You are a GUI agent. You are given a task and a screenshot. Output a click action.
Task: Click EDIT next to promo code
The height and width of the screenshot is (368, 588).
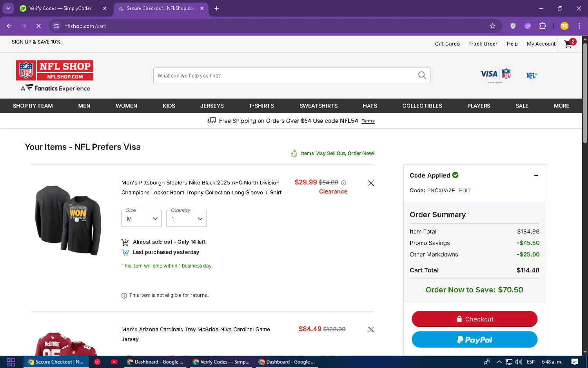click(x=465, y=190)
